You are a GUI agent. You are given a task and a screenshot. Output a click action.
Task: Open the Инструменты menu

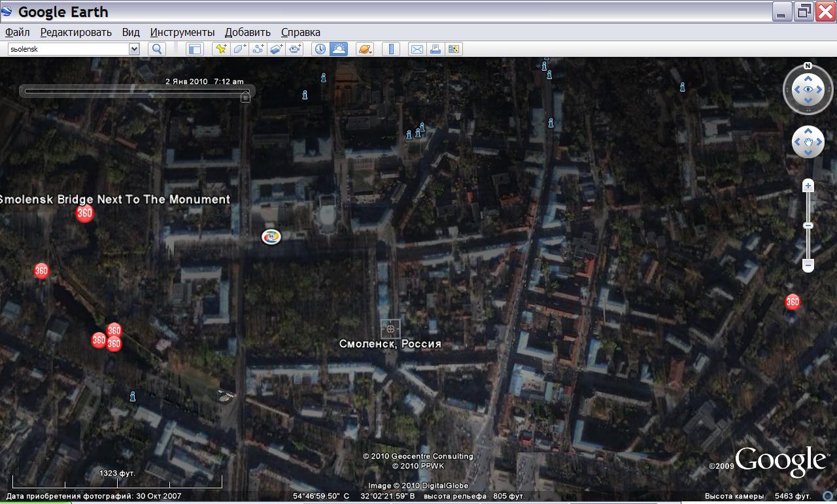pos(182,32)
